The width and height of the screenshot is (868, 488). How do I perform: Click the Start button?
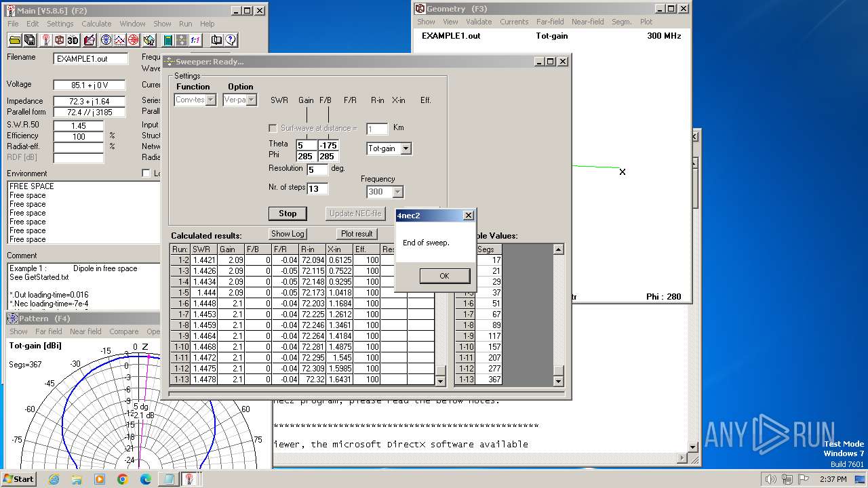coord(19,479)
